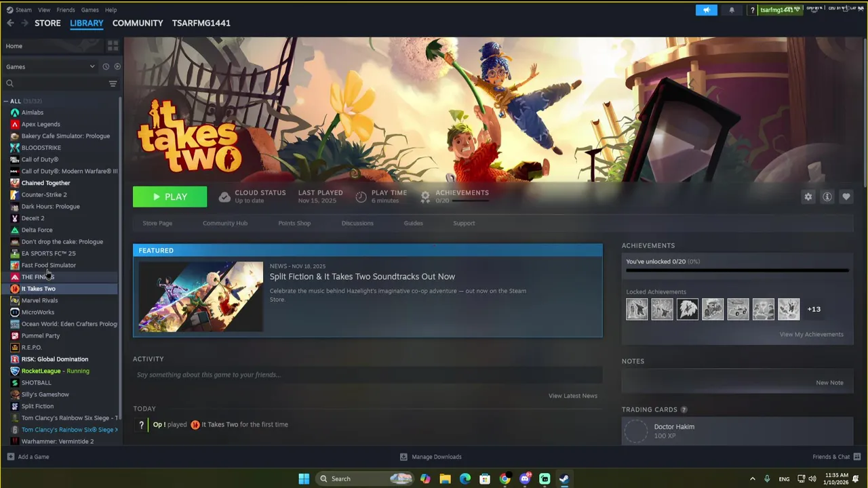Open the announcements megaphone button

click(706, 9)
